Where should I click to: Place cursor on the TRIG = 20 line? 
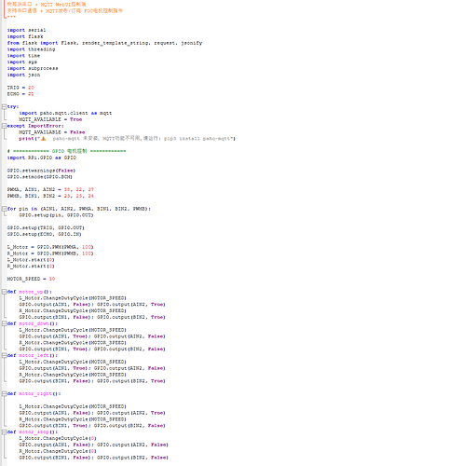(x=20, y=88)
